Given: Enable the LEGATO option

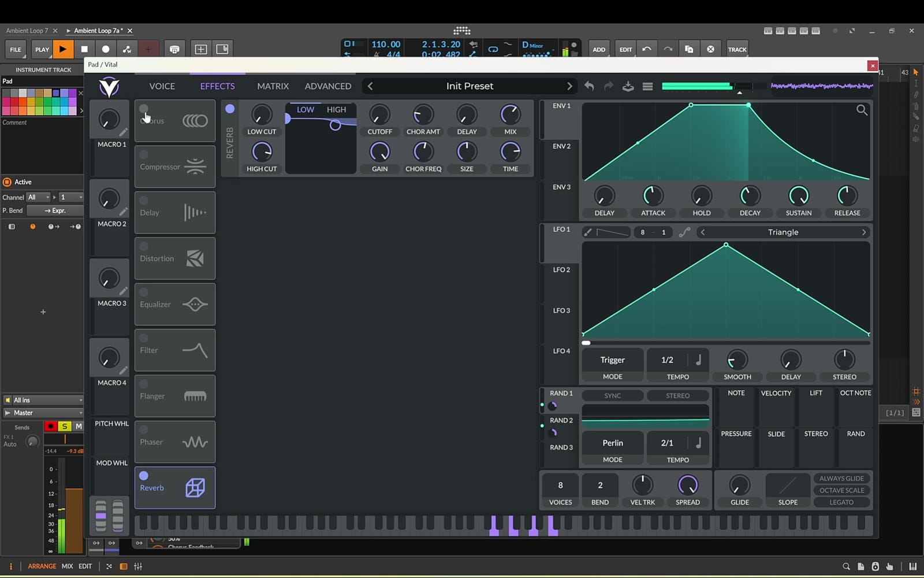Looking at the screenshot, I should 841,502.
